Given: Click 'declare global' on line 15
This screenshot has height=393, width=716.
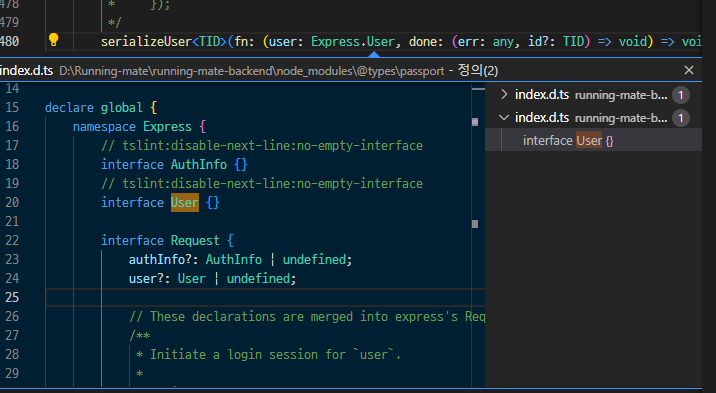Looking at the screenshot, I should [94, 107].
